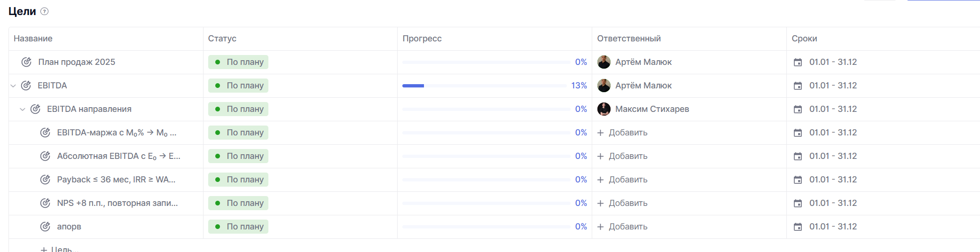Click help icon next to Цели heading
This screenshot has width=980, height=252.
coord(45,12)
